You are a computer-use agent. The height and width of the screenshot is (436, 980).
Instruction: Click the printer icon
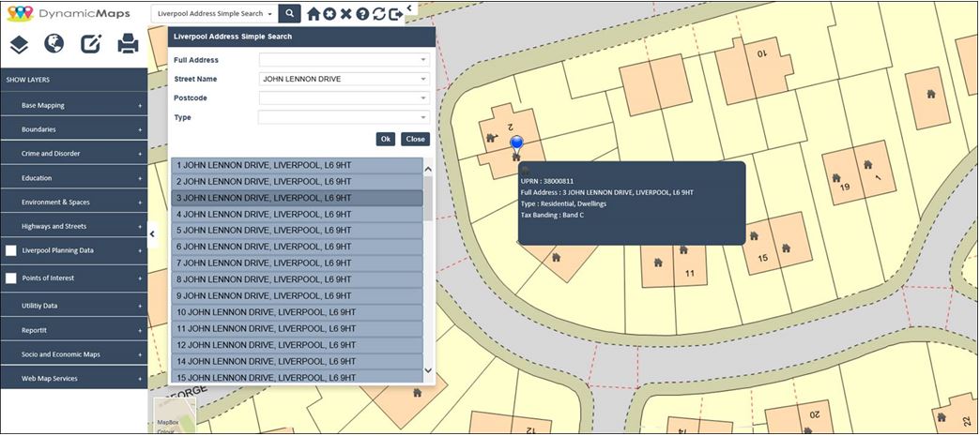(x=128, y=44)
